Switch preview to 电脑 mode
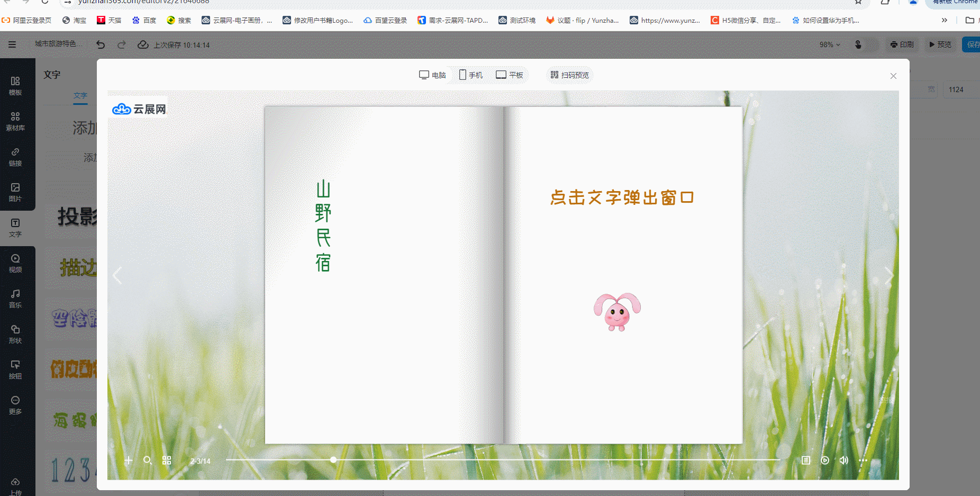The width and height of the screenshot is (980, 496). pyautogui.click(x=432, y=75)
